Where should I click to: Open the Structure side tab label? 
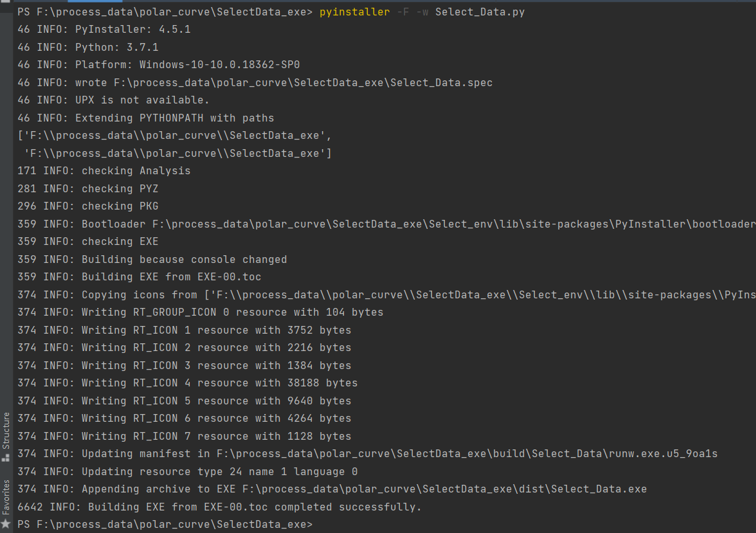coord(6,430)
